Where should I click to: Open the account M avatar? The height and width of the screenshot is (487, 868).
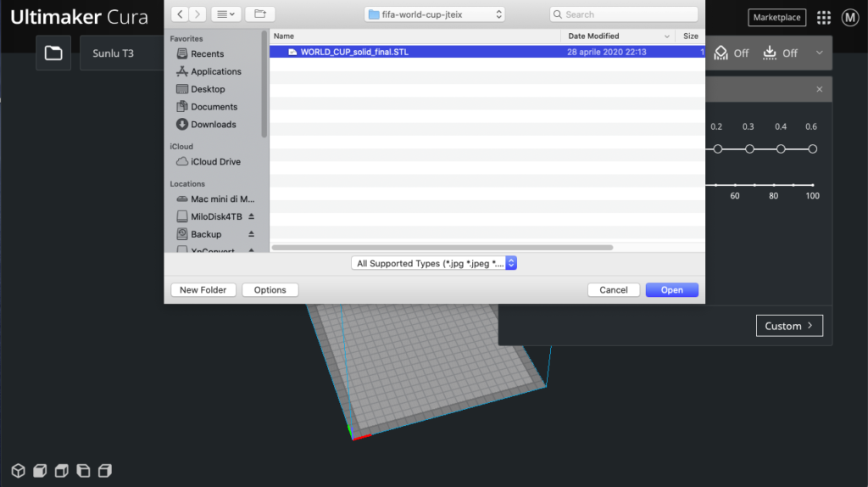(849, 18)
